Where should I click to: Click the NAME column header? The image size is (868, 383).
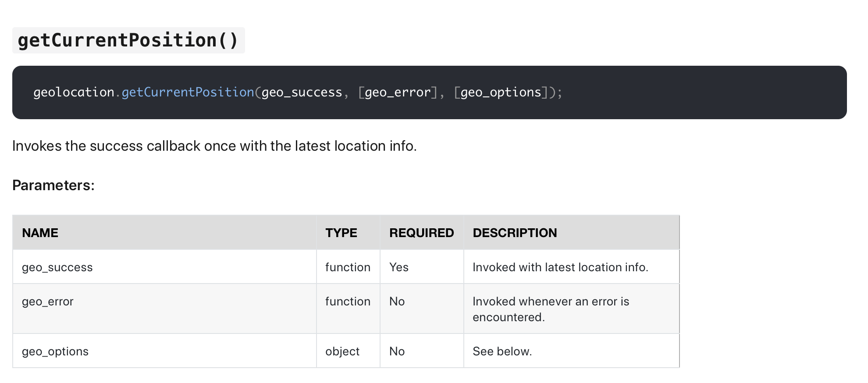tap(40, 233)
